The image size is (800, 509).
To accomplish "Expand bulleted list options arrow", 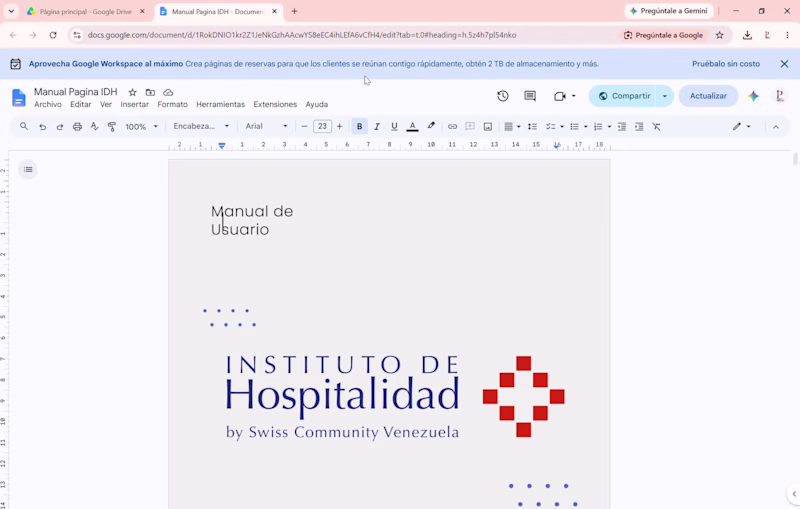I will [x=586, y=126].
